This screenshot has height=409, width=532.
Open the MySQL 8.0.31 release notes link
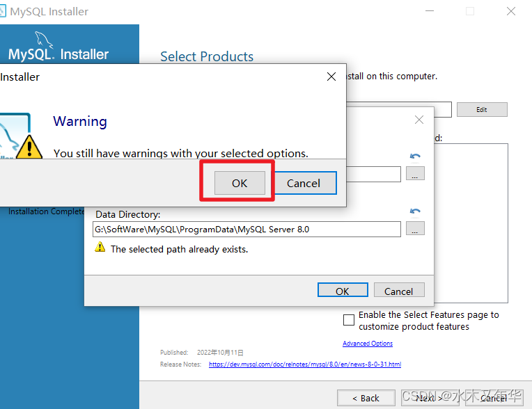pos(305,364)
